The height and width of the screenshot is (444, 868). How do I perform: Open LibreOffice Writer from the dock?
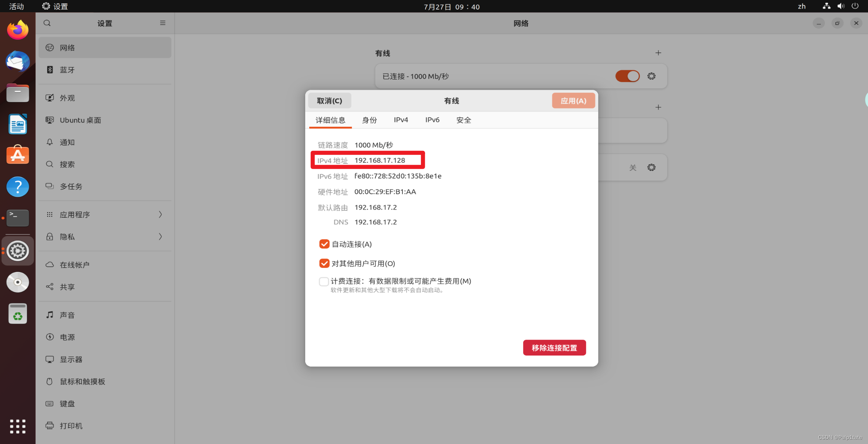(x=17, y=124)
